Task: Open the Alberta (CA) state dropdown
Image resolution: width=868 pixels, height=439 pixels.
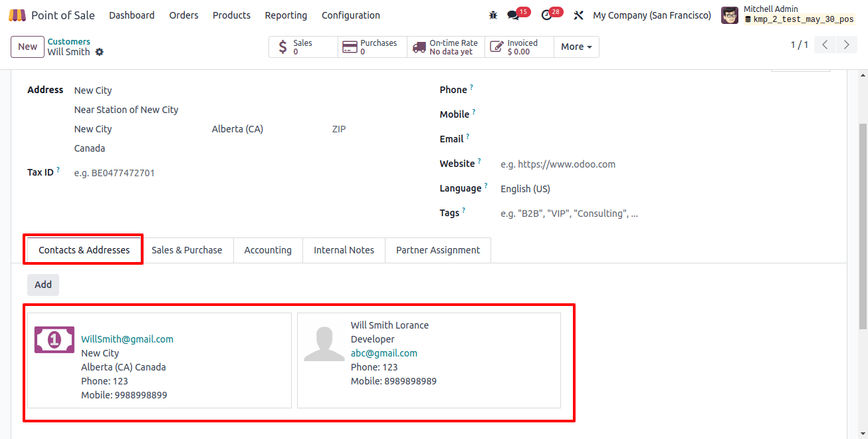Action: tap(266, 129)
